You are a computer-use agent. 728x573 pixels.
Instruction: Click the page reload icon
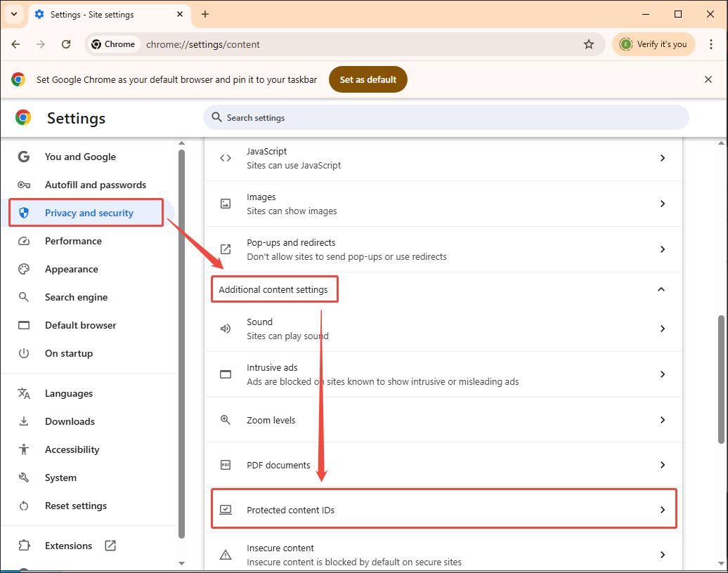point(66,44)
